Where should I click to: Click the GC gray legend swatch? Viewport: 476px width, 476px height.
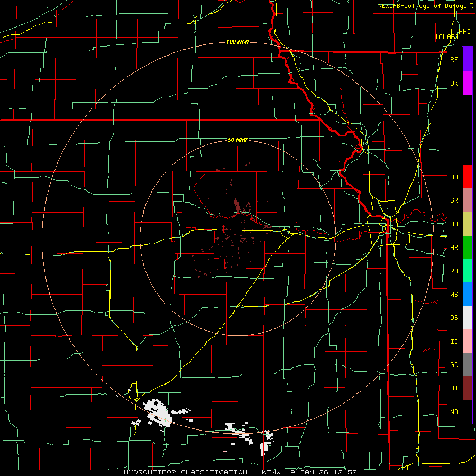coord(467,364)
